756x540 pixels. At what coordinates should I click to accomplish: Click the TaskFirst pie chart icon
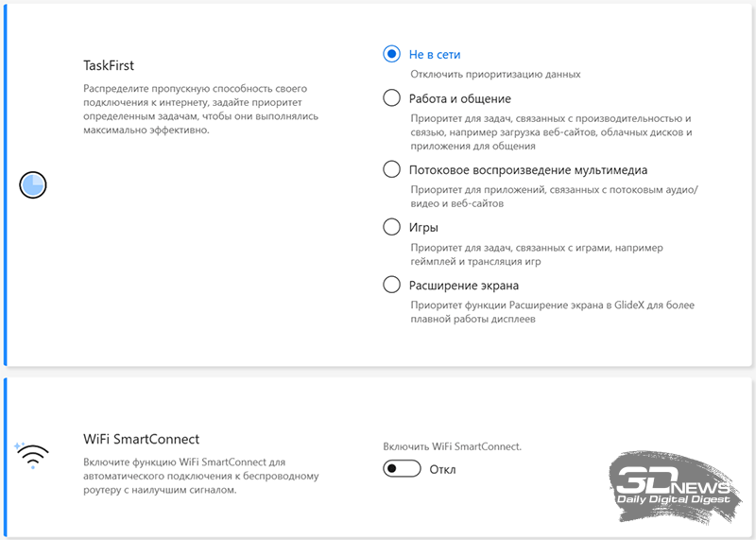click(33, 184)
